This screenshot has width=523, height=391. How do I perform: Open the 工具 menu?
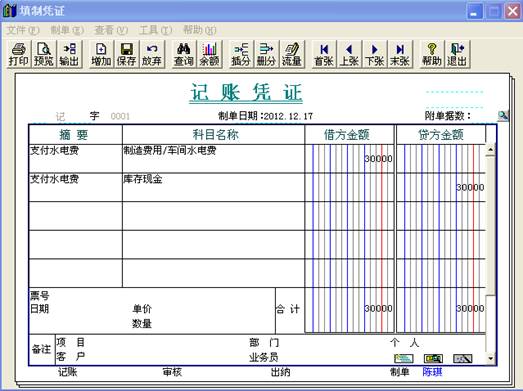click(x=155, y=30)
